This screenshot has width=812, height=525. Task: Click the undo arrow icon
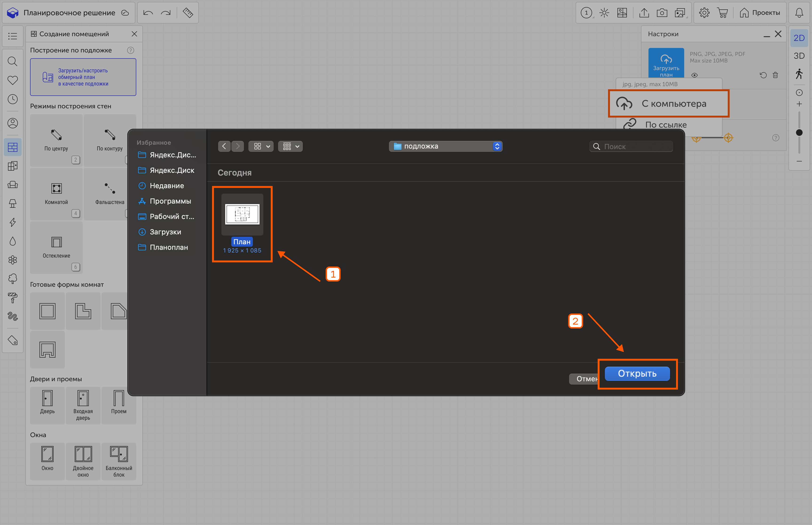point(148,13)
